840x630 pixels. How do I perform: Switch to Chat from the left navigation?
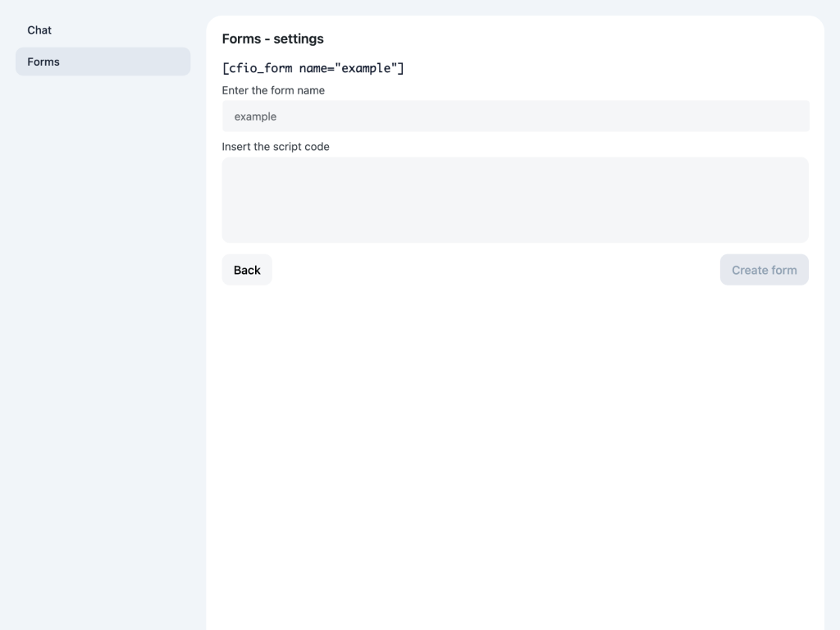coord(39,30)
